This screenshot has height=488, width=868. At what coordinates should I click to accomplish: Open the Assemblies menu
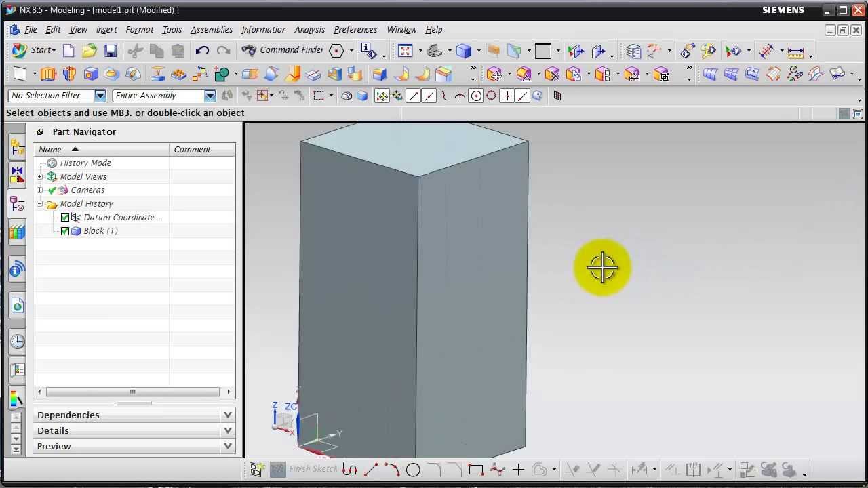(212, 30)
